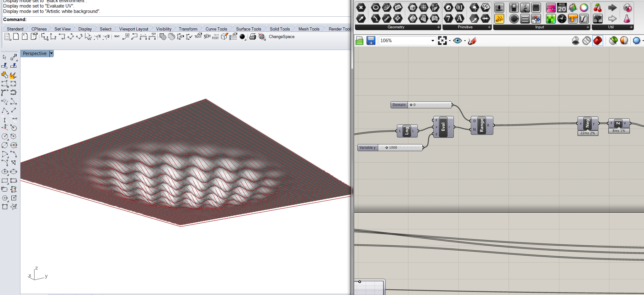
Task: Click the Domain slider track
Action: pos(430,105)
